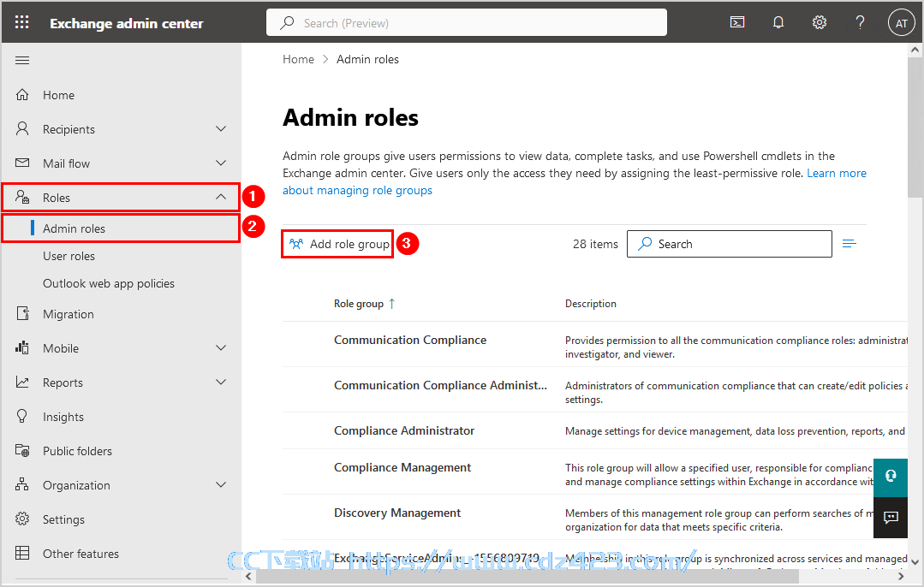Click the Insights lightbulb icon
The height and width of the screenshot is (587, 924).
click(x=22, y=416)
